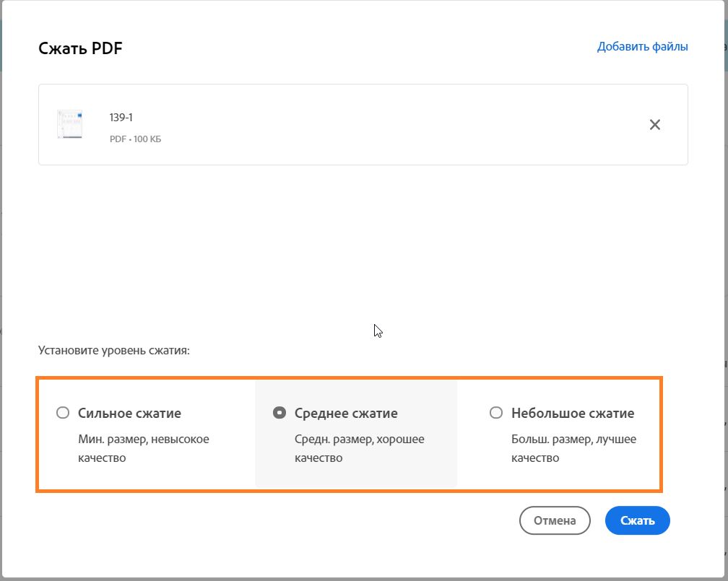728x581 pixels.
Task: Click the "Среднее сжатие" label text
Action: coord(346,414)
